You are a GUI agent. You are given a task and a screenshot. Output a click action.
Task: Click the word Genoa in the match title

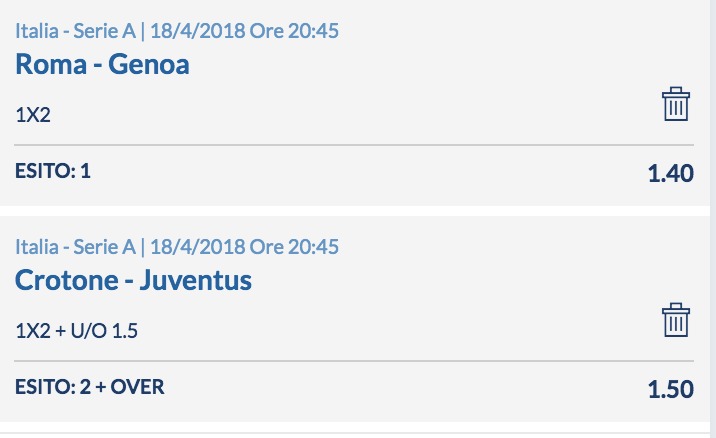[x=149, y=64]
